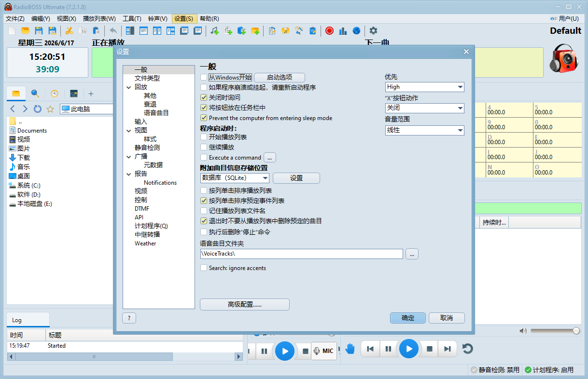Screen dimensions: 588x379
Task: Enable 开始播放列表 checkbox
Action: pyautogui.click(x=204, y=137)
